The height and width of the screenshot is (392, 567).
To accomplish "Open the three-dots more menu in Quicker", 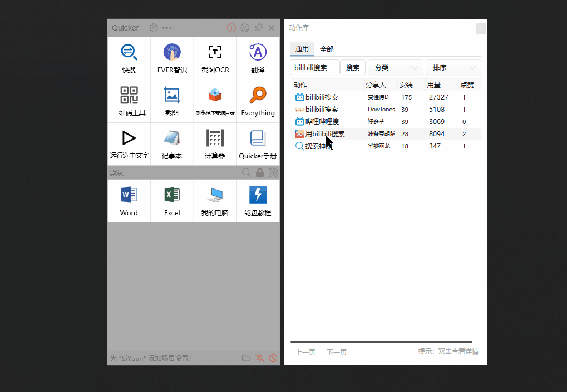I will pos(167,28).
